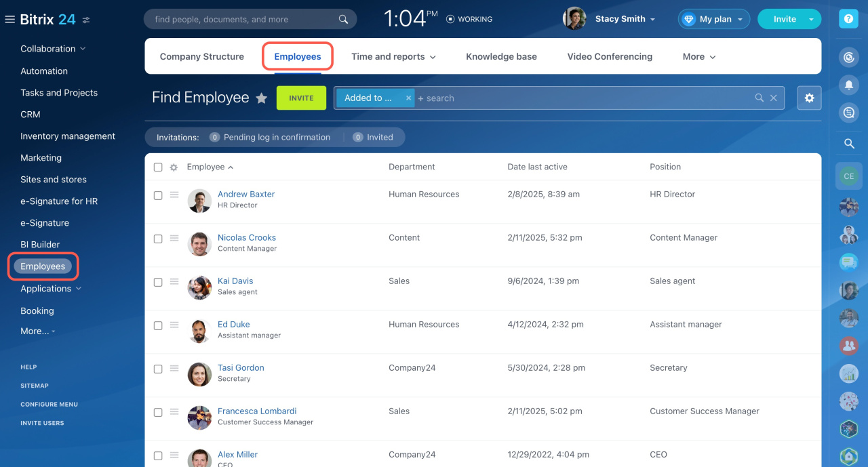Click Pending log in confirmation filter
The height and width of the screenshot is (467, 868).
270,137
